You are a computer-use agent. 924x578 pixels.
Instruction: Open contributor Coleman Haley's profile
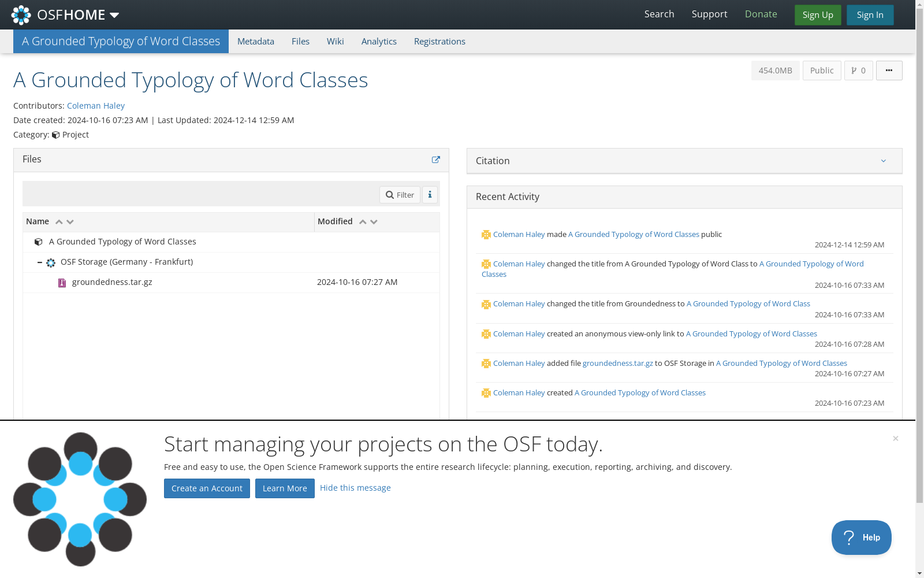(96, 106)
